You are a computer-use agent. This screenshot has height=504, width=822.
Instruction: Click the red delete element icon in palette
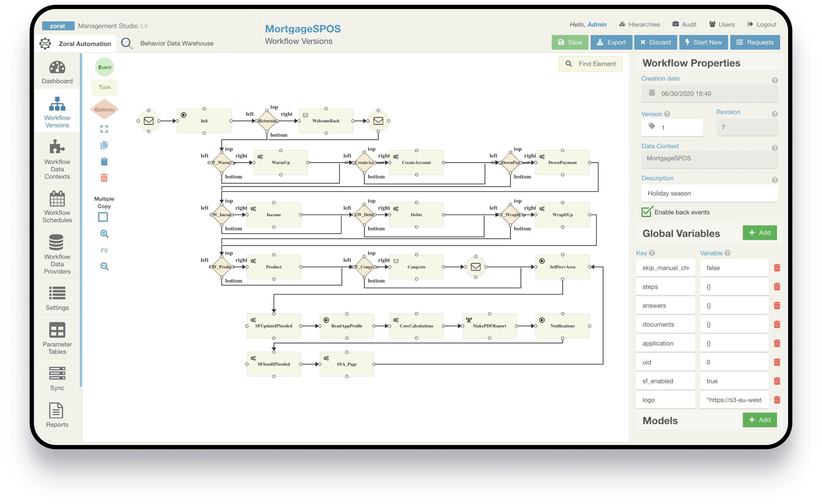point(104,178)
